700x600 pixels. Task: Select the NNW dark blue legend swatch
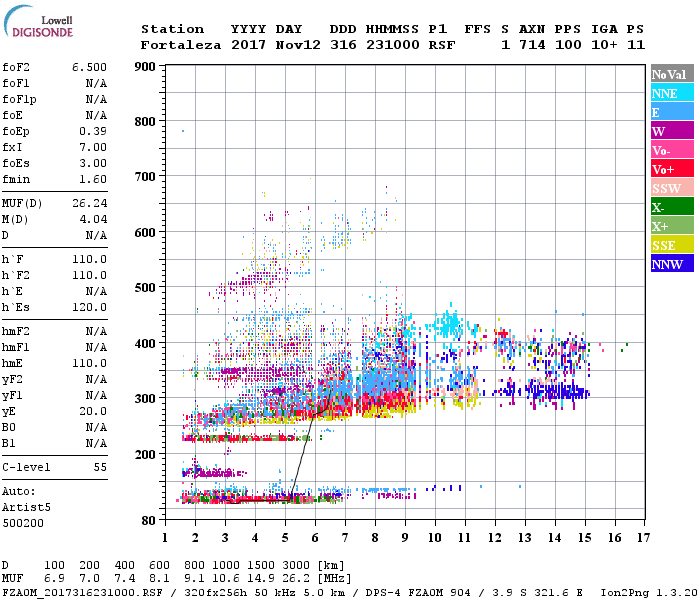coord(672,263)
